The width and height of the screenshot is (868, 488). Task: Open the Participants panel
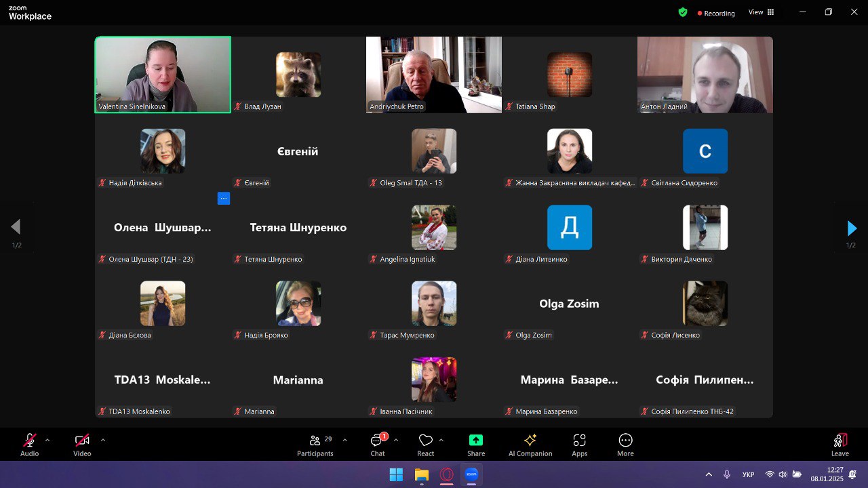pyautogui.click(x=315, y=445)
